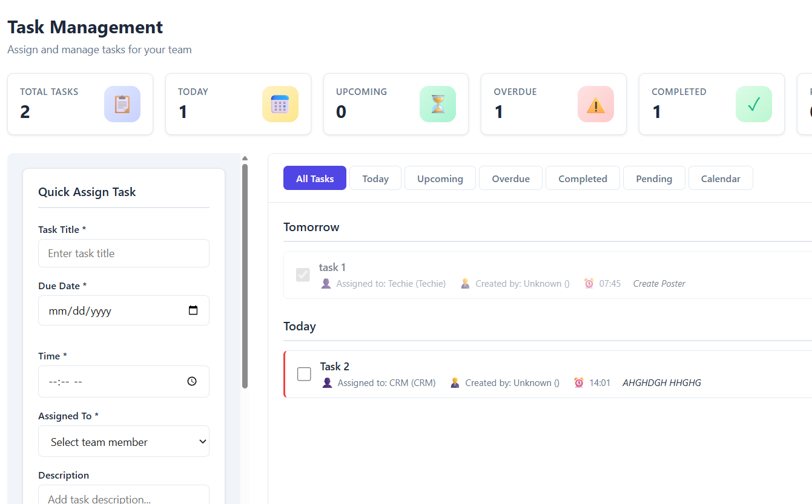Click the clipboard icon on Total Tasks card
812x504 pixels.
[x=122, y=103]
